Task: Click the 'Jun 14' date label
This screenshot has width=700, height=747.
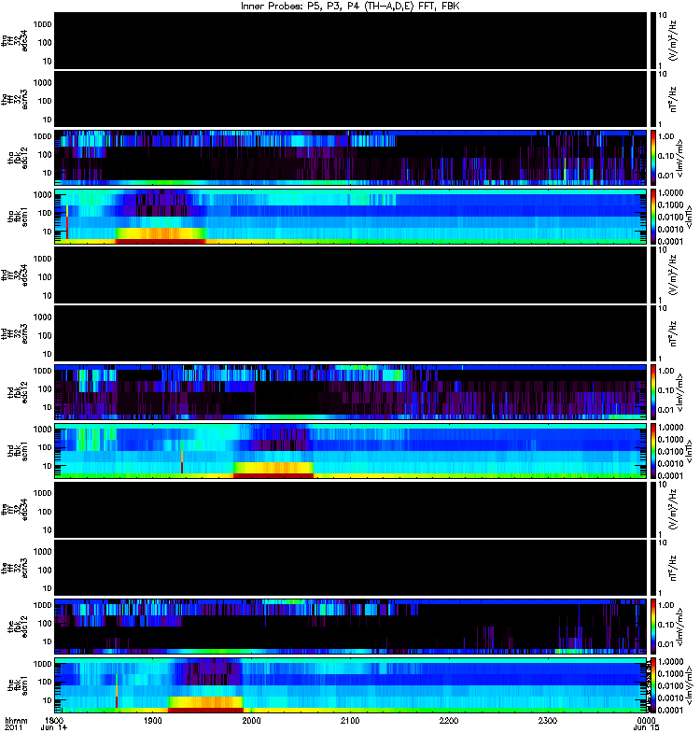Action: [54, 727]
